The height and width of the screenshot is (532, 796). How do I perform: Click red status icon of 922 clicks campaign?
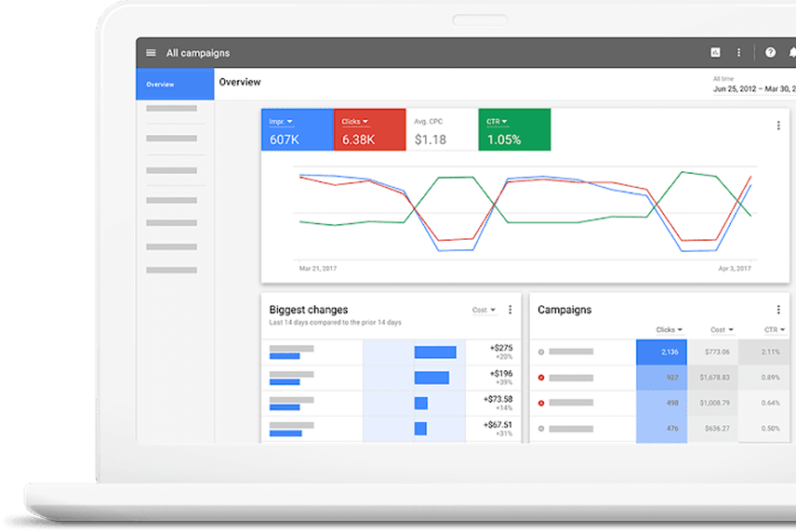pos(541,378)
